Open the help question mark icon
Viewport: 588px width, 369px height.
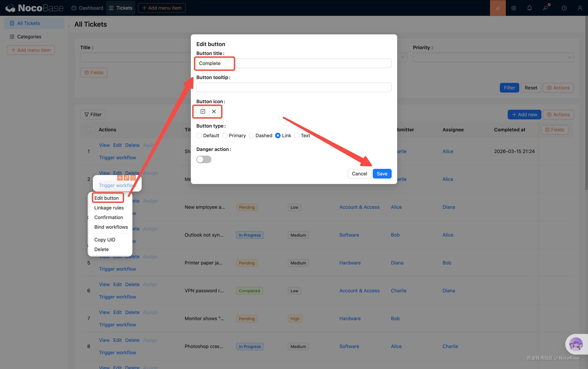[x=564, y=8]
